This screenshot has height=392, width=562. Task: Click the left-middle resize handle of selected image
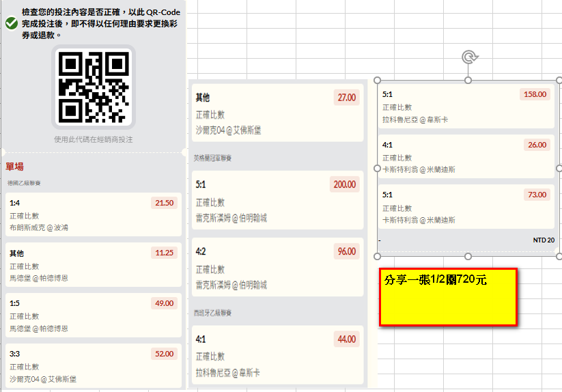click(377, 168)
